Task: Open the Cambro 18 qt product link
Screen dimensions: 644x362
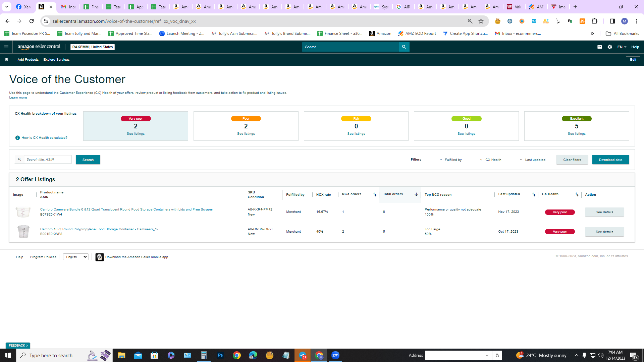Action: tap(99, 229)
